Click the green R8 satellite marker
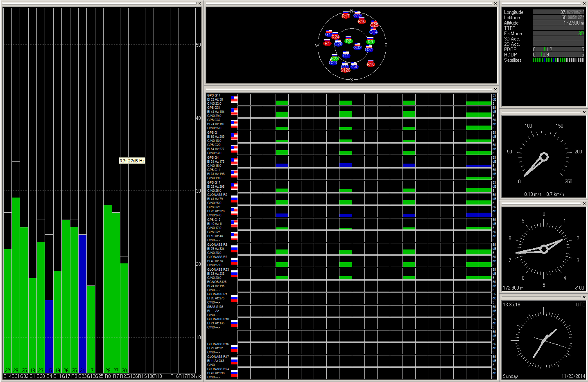Screen dimensions: 588x382 pos(348,41)
